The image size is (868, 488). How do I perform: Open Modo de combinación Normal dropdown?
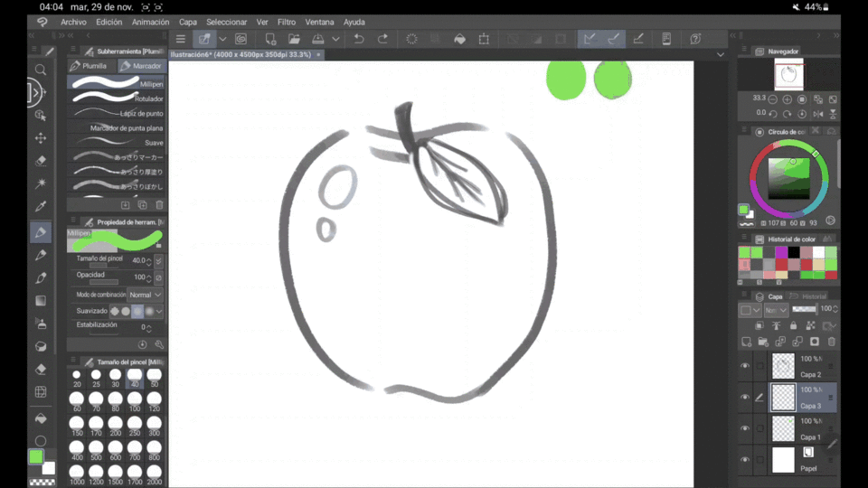click(x=145, y=295)
